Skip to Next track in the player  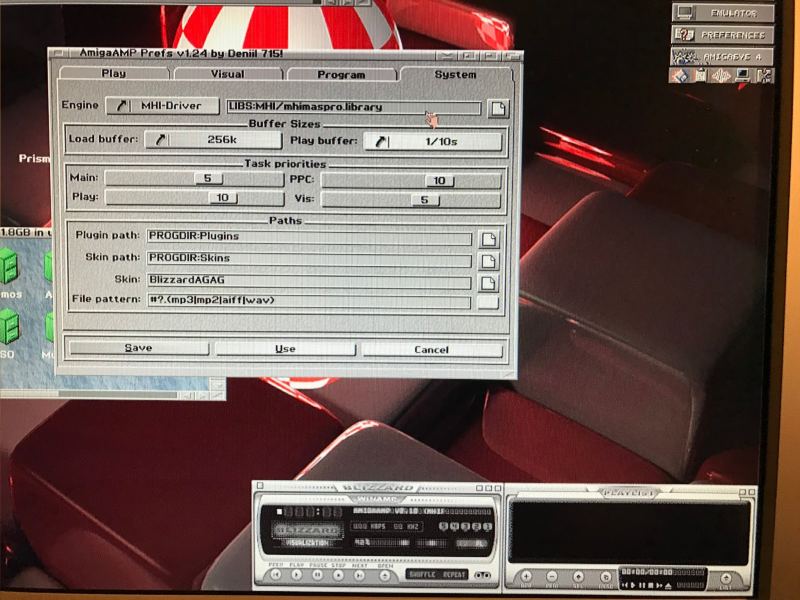pos(359,575)
